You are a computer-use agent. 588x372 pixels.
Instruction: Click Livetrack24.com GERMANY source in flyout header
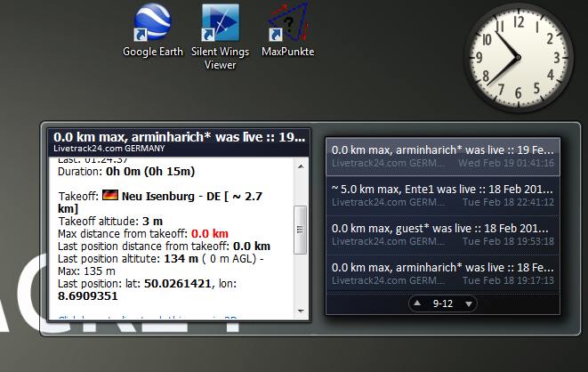click(102, 148)
